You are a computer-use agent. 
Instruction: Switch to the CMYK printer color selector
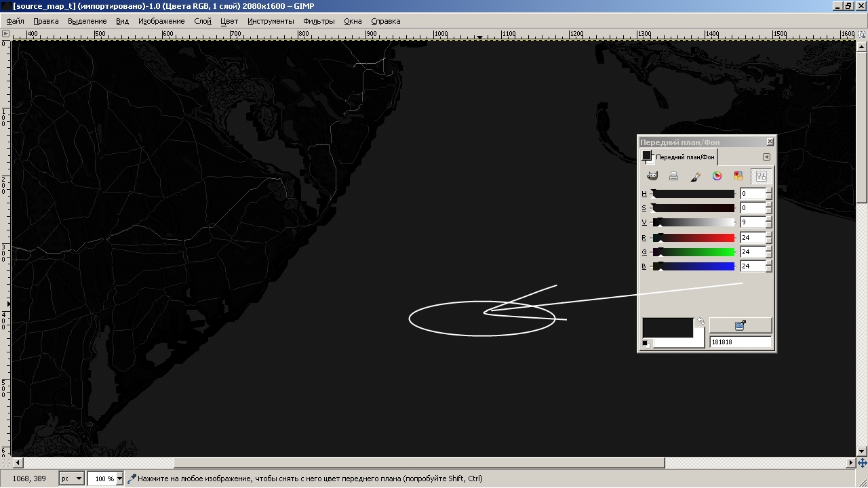(673, 176)
